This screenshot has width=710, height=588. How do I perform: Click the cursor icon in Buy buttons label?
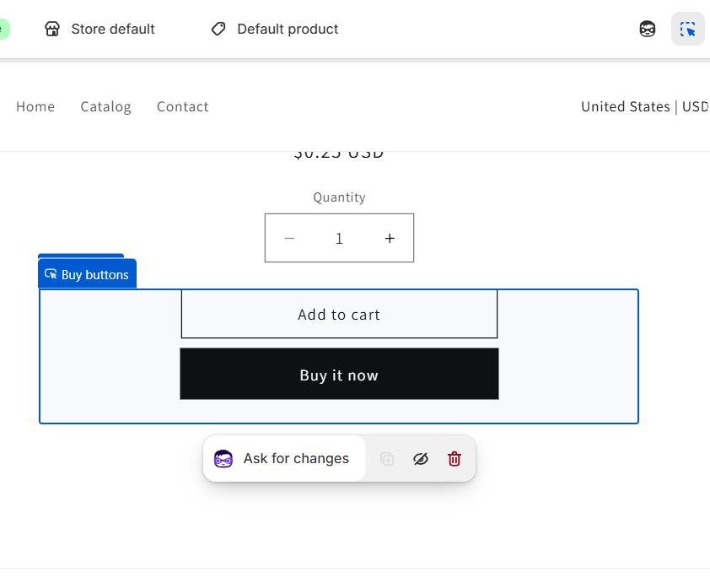point(51,274)
